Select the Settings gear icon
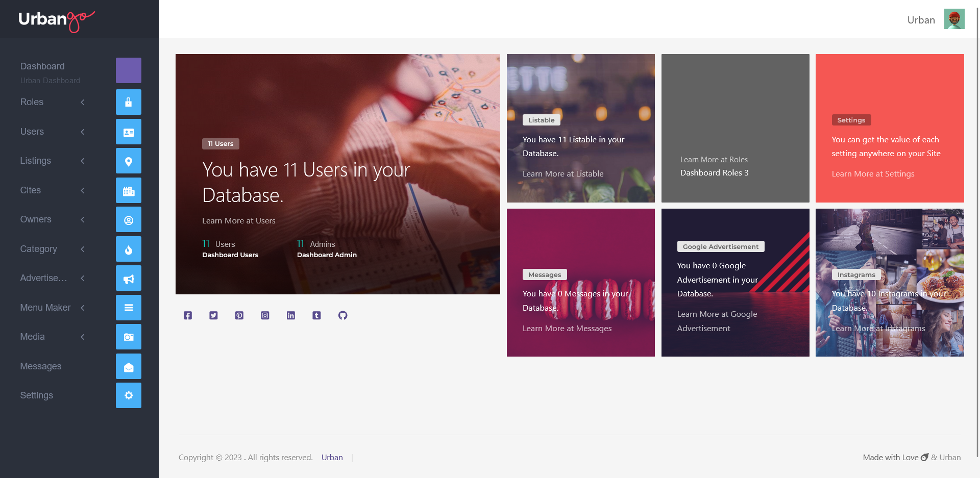The image size is (980, 478). pyautogui.click(x=128, y=395)
